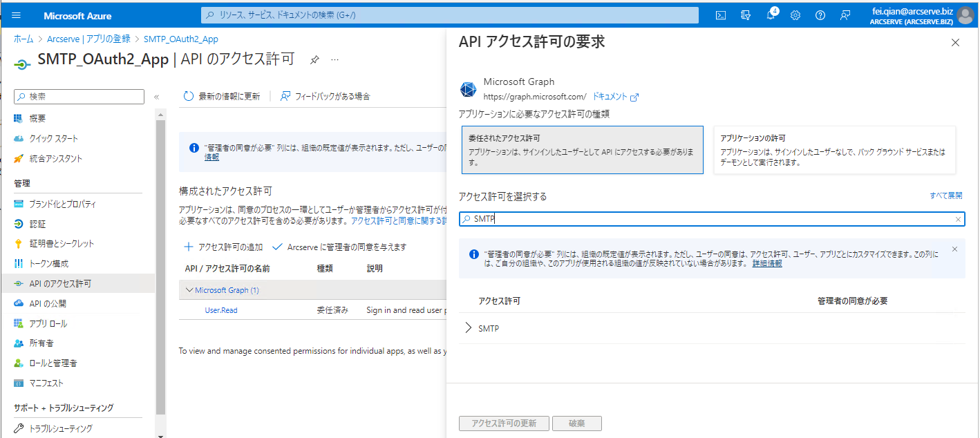Open 認証 in the side menu
Viewport: 980px width, 438px height.
pyautogui.click(x=37, y=225)
